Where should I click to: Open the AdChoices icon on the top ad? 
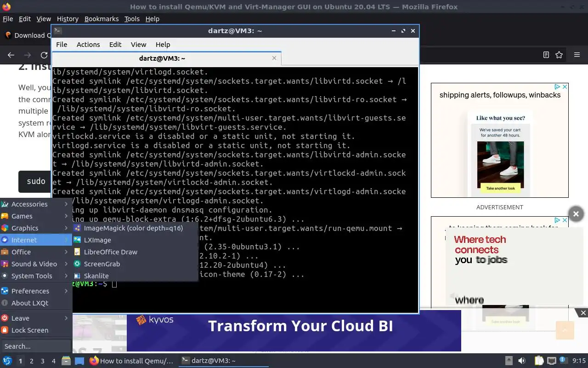click(557, 86)
